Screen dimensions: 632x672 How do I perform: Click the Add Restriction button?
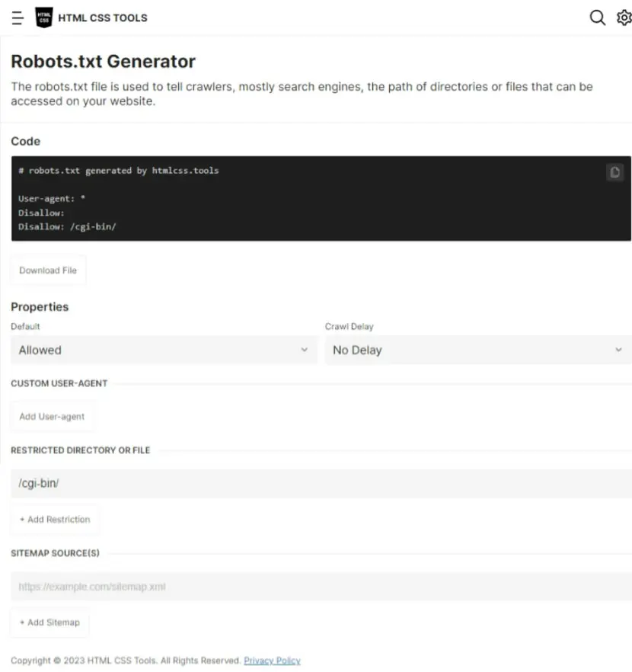55,520
